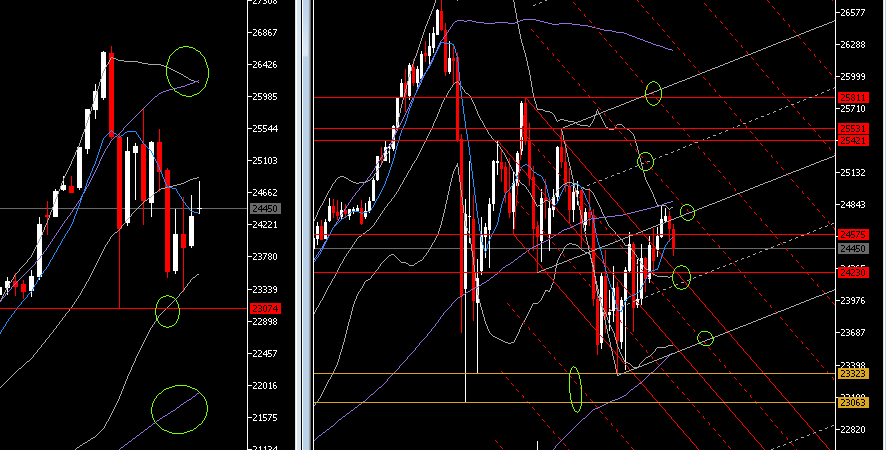Screen dimensions: 886x450
Task: Click the red 24575 price label
Action: coord(853,234)
